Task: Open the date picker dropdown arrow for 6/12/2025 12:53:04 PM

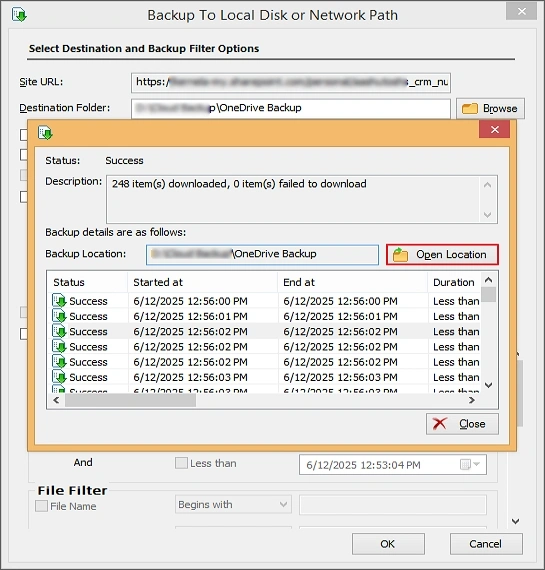Action: point(477,464)
